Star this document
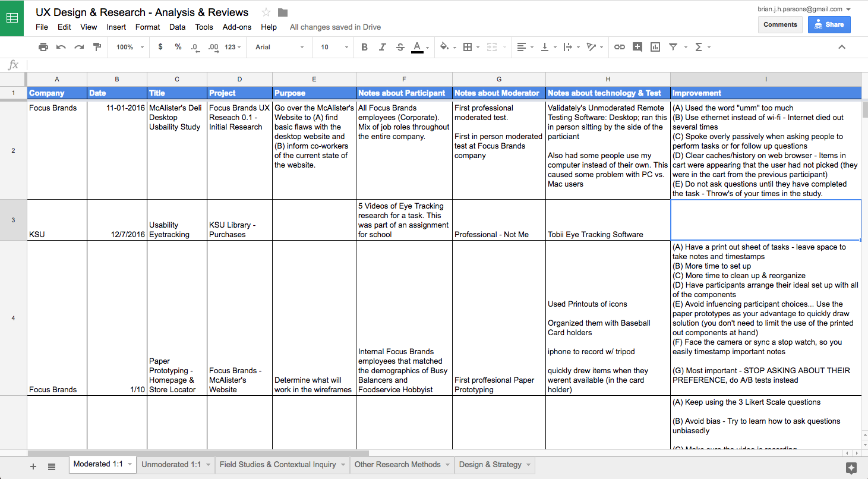The height and width of the screenshot is (479, 868). point(266,12)
